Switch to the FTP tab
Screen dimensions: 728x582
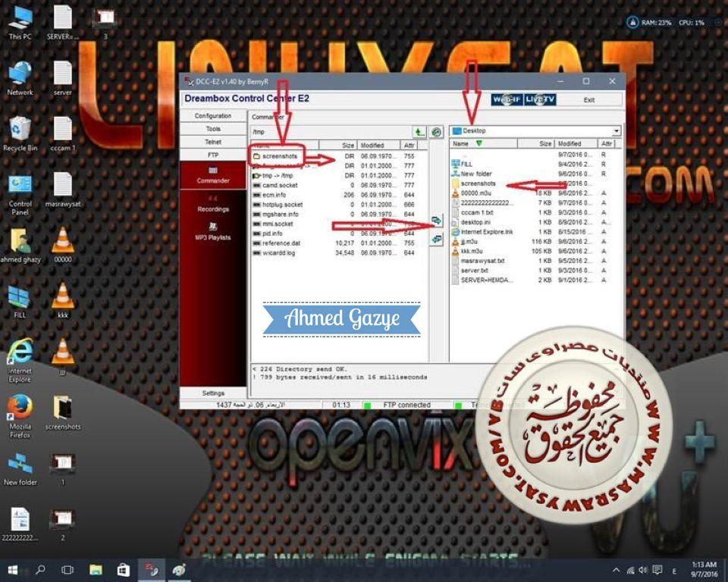tap(213, 155)
